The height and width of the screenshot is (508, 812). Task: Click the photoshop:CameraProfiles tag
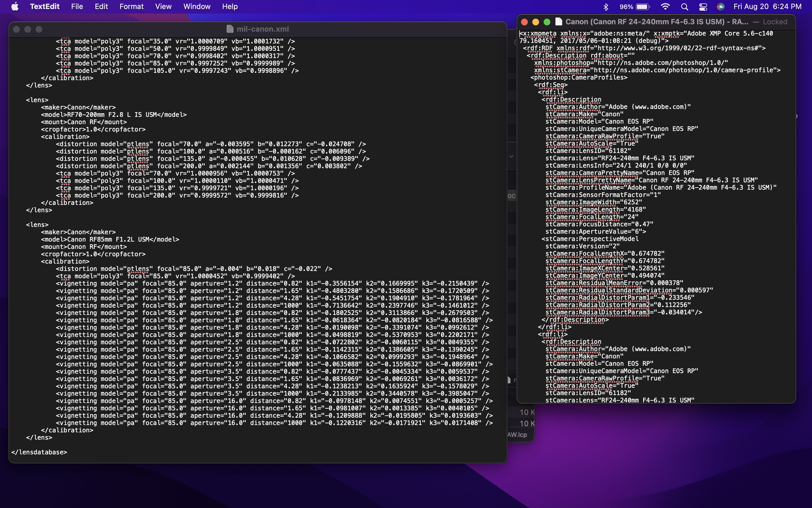(x=579, y=77)
